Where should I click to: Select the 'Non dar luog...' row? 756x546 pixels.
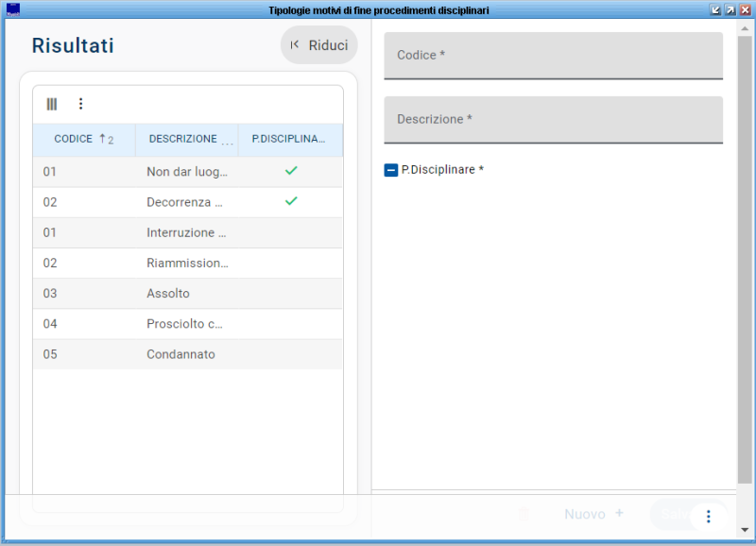[187, 172]
